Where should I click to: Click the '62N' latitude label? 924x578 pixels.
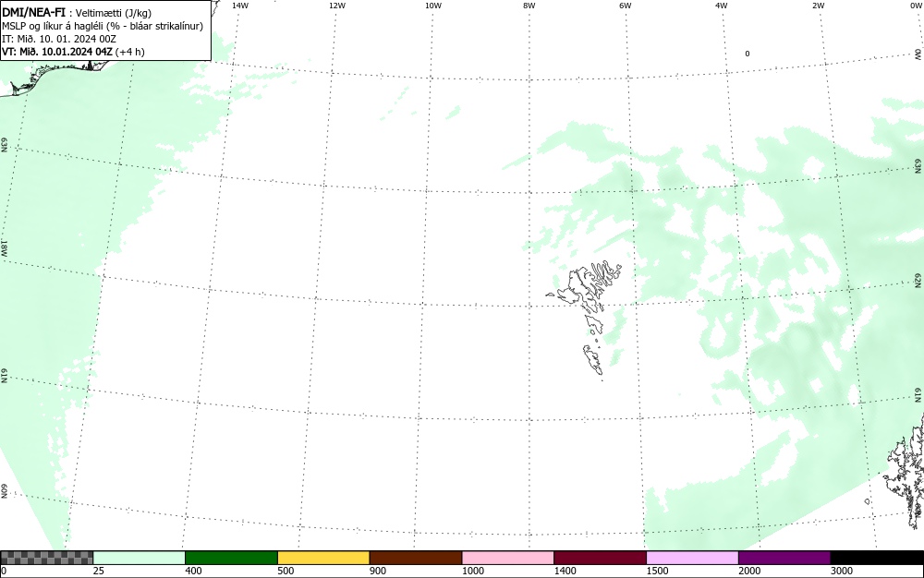click(x=918, y=280)
